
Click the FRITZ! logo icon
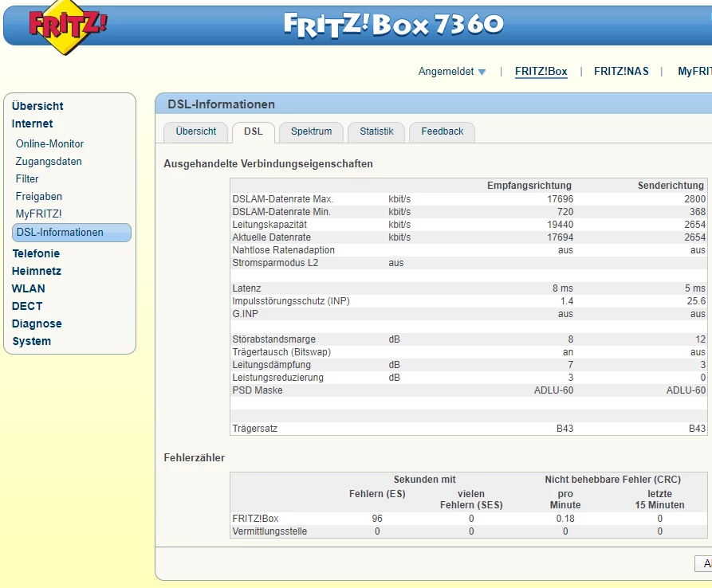68,26
